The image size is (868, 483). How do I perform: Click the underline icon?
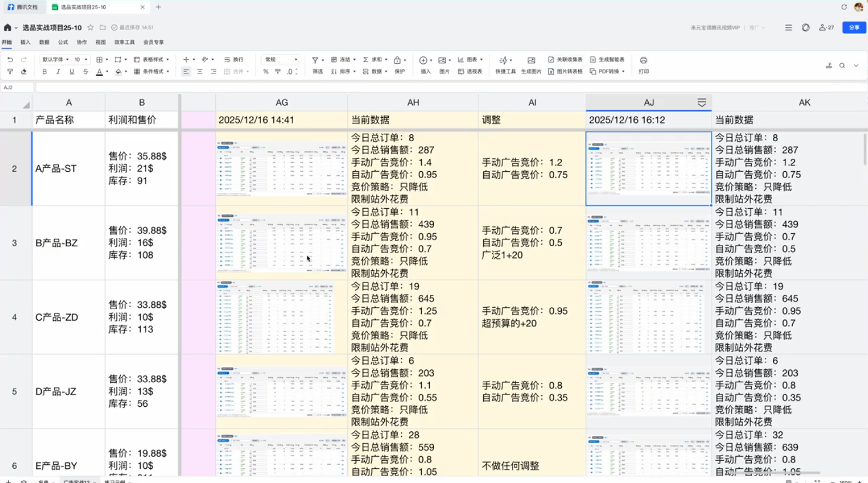[71, 71]
